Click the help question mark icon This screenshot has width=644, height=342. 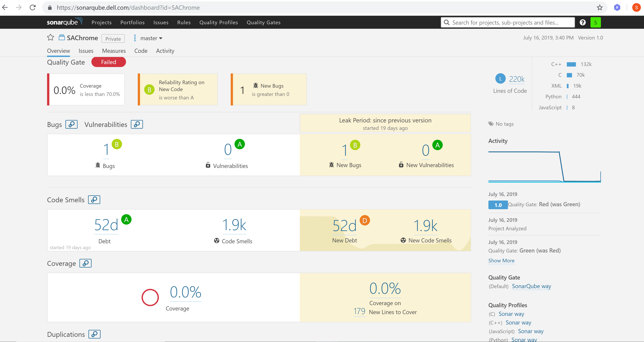pyautogui.click(x=583, y=23)
